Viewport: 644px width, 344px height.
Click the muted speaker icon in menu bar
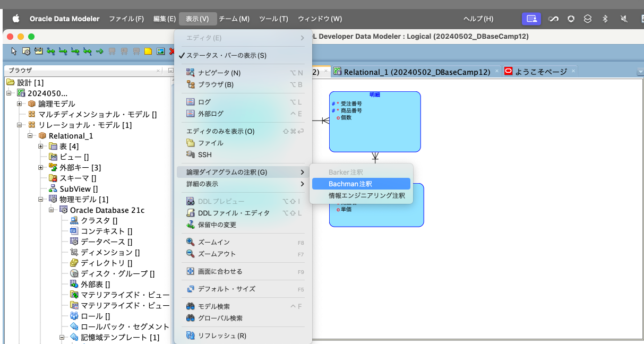tap(624, 19)
